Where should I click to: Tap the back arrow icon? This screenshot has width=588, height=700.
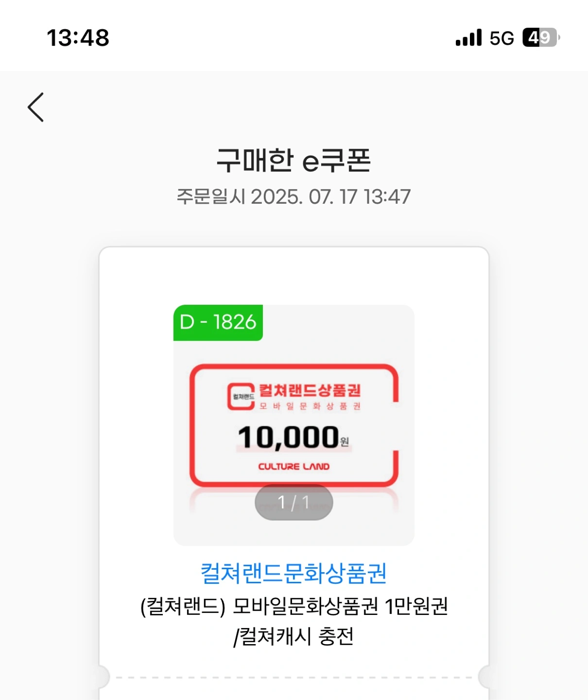pos(36,107)
